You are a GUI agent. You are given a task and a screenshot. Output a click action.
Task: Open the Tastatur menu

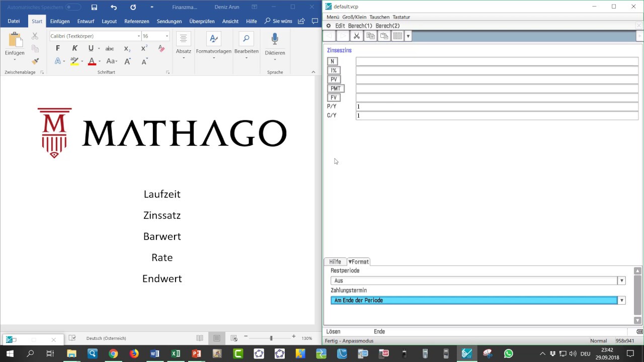pos(401,17)
